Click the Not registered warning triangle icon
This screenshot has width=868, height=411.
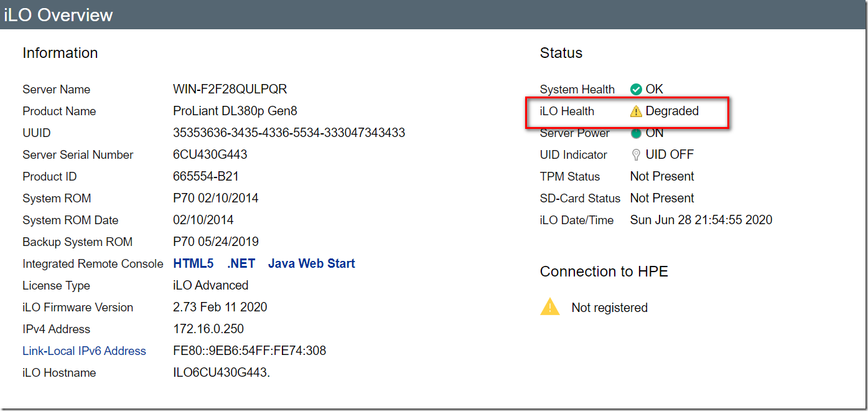click(550, 306)
